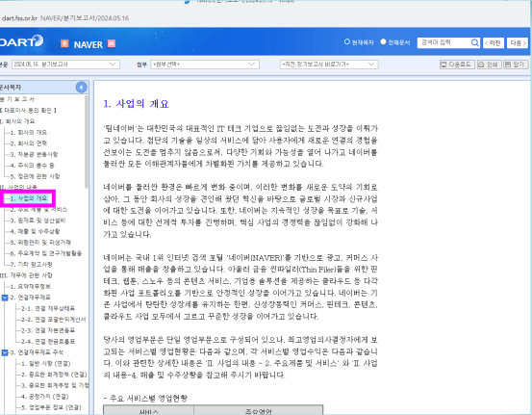This screenshot has height=415, width=532.
Task: Open the 직전 정기보고서 바로가기 dropdown
Action: coord(329,65)
